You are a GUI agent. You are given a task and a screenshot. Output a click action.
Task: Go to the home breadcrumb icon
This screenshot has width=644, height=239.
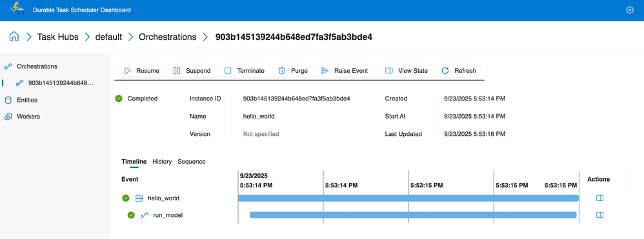[x=14, y=37]
